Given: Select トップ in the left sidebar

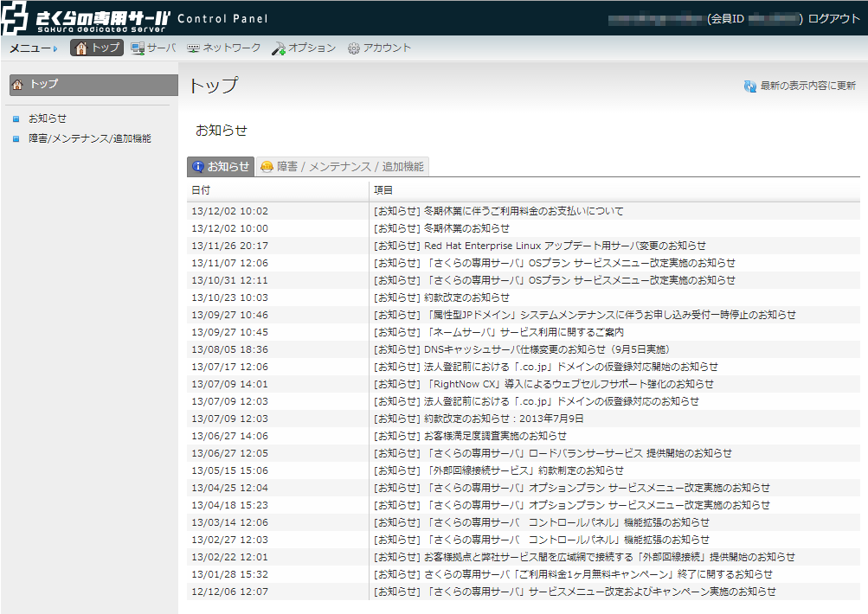Looking at the screenshot, I should coord(44,84).
